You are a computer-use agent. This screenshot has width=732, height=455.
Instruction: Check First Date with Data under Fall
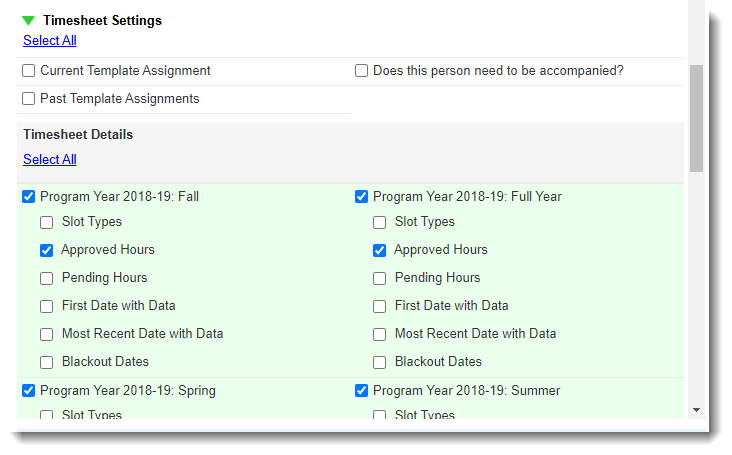tap(47, 306)
